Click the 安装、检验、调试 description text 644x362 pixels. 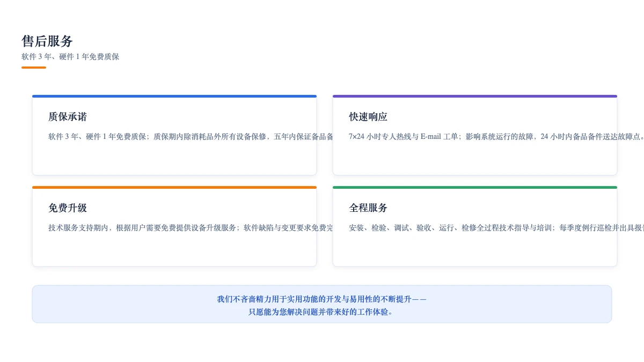point(496,228)
